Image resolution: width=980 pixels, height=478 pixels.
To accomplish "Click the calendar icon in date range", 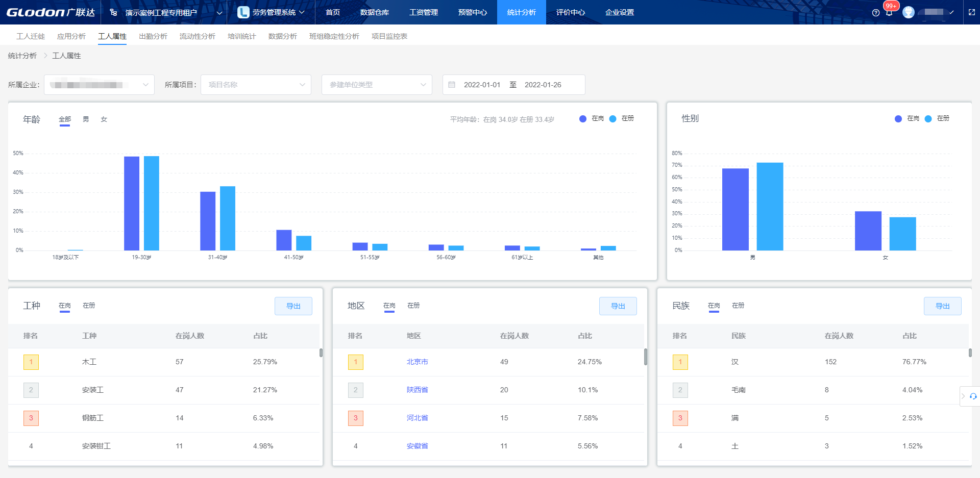I will point(452,85).
